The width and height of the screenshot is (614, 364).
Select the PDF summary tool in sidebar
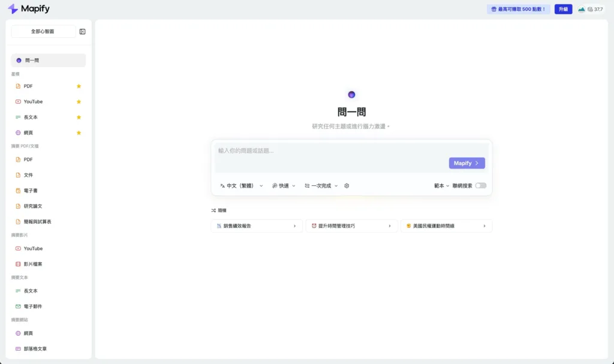[27, 159]
